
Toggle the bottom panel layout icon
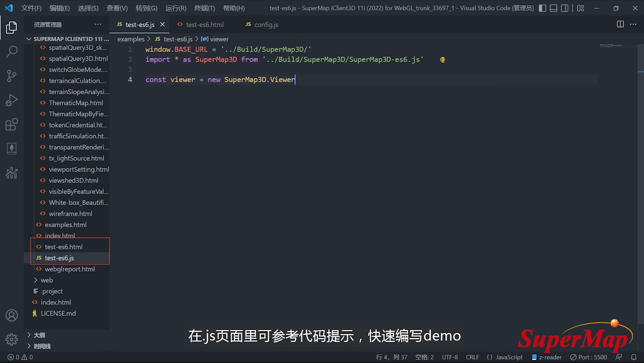coord(554,8)
